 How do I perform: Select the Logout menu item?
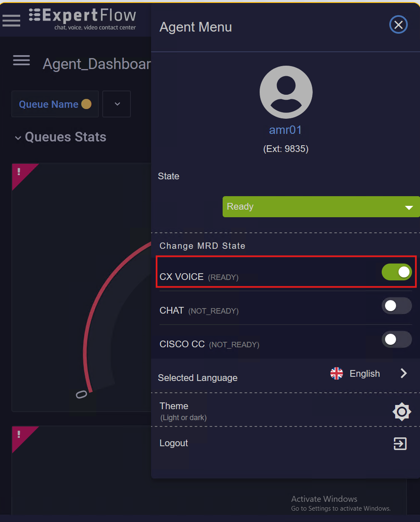[x=174, y=443]
